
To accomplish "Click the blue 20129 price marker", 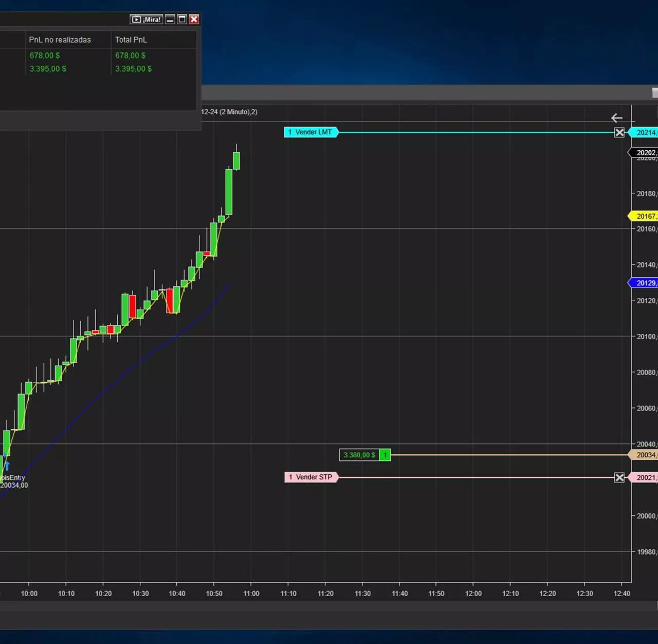I will point(645,283).
